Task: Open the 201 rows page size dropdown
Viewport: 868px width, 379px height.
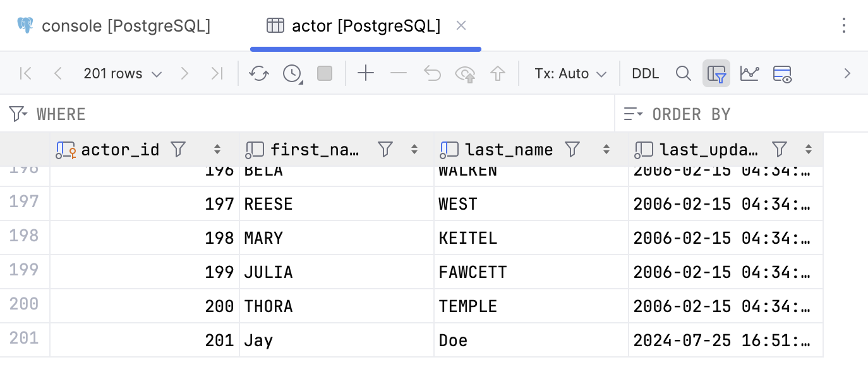Action: (123, 73)
